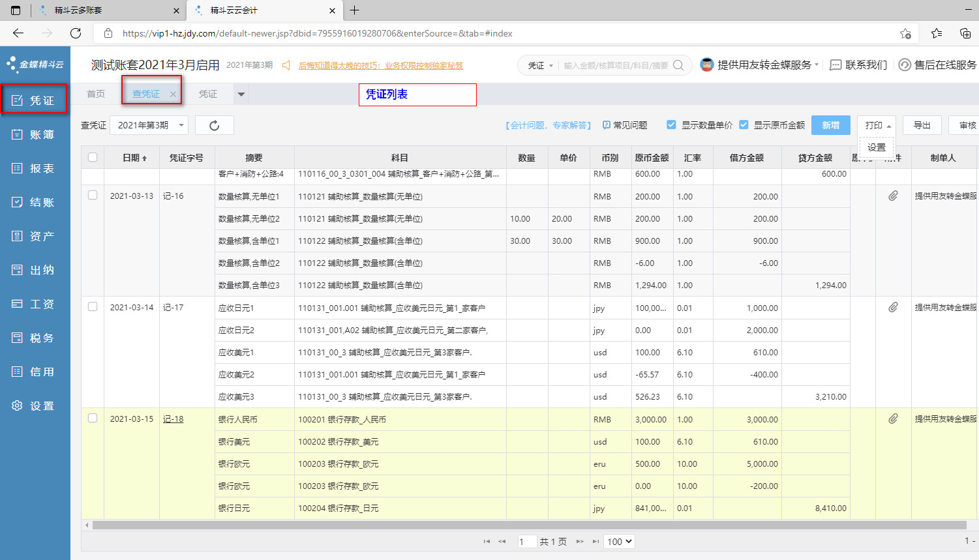Screen dimensions: 979x560
Task: Expand the 2021年第3期 period dropdown
Action: (x=149, y=125)
